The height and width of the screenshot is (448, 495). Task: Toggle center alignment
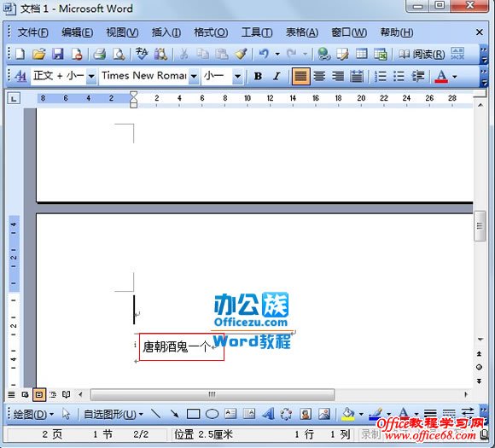pos(319,76)
